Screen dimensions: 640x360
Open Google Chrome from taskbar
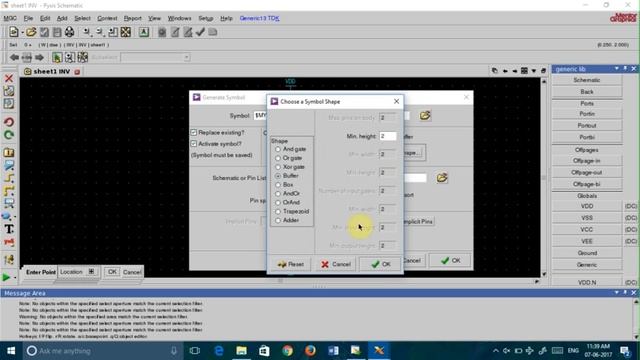tap(287, 351)
